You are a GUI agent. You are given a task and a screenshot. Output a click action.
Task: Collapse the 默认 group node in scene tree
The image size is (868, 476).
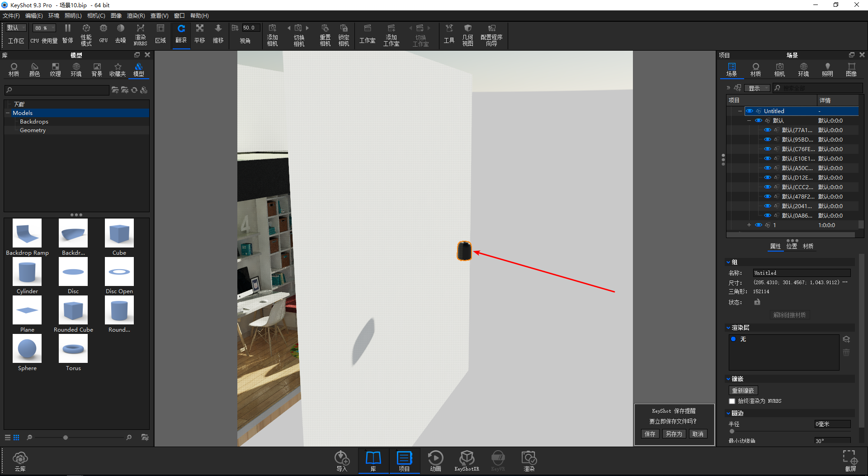[x=749, y=121]
